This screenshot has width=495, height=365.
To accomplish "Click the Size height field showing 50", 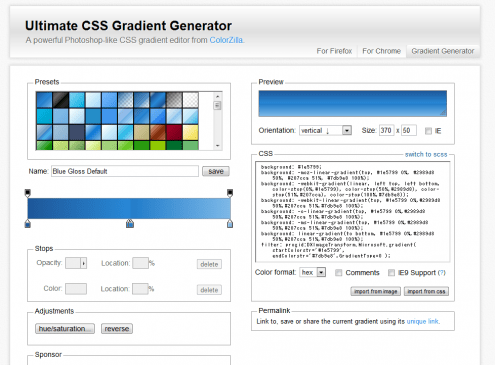I will pyautogui.click(x=409, y=130).
